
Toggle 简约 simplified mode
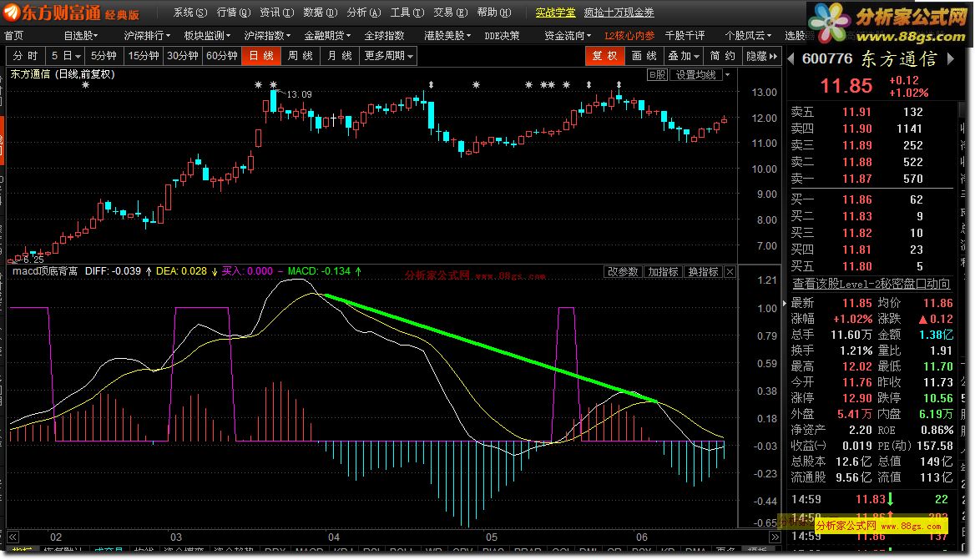click(723, 56)
